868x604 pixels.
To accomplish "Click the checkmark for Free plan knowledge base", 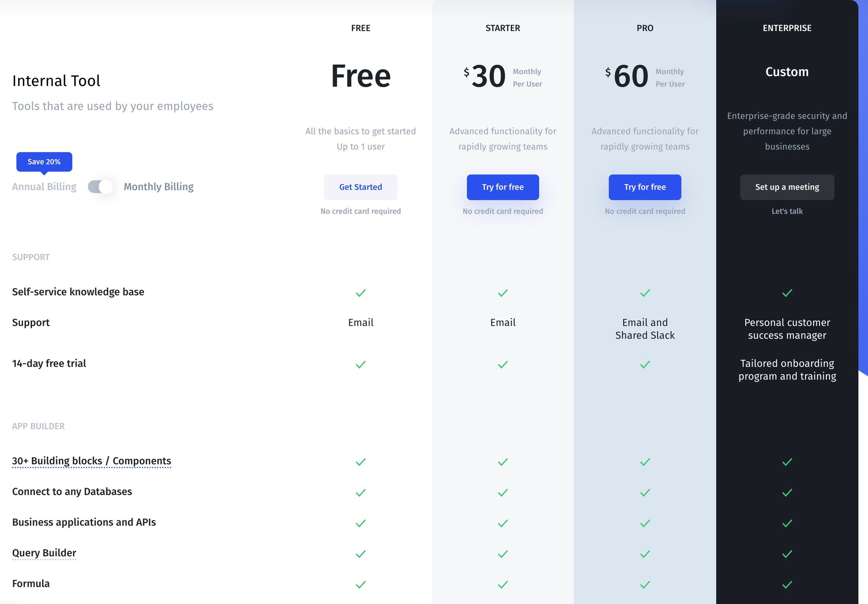I will point(361,293).
